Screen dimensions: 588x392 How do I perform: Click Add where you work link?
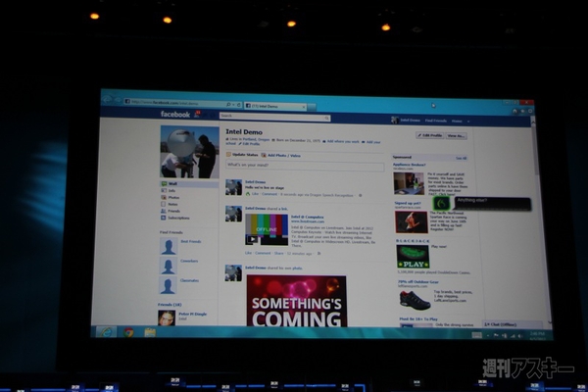(x=343, y=142)
